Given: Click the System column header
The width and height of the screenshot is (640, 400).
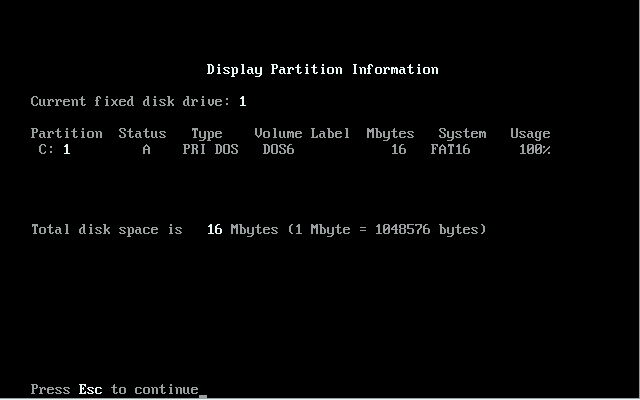Looking at the screenshot, I should pos(462,134).
